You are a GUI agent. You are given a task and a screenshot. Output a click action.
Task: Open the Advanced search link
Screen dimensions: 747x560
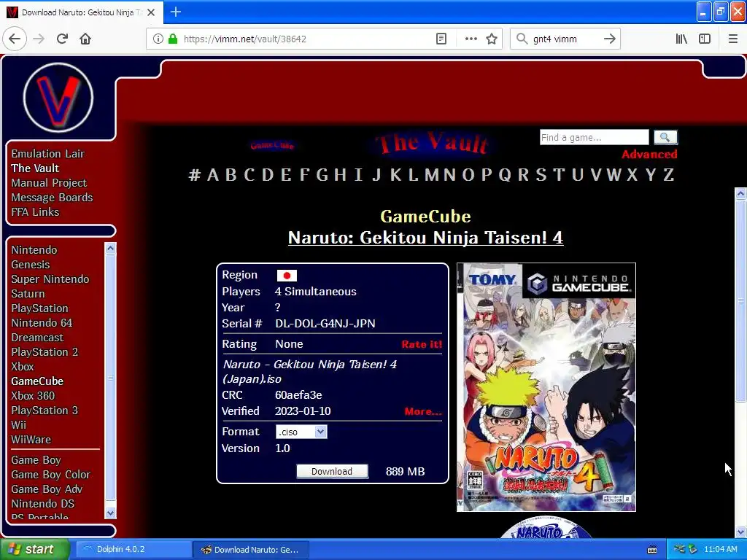coord(649,155)
